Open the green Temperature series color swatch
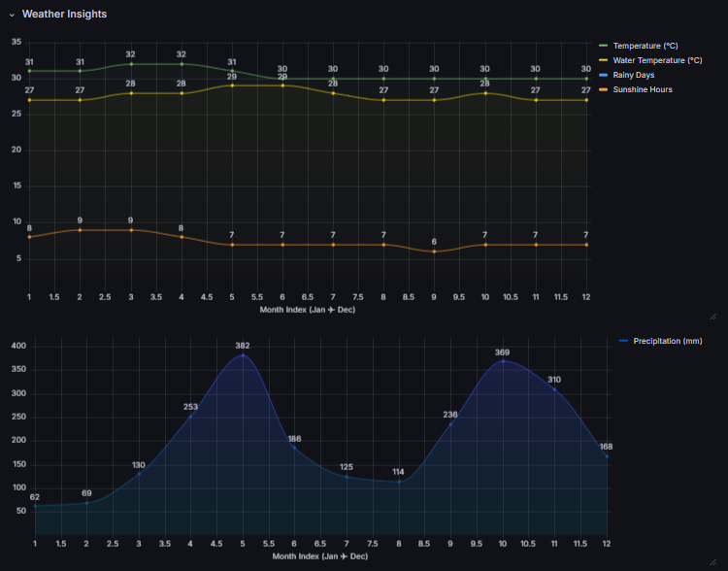This screenshot has width=728, height=571. point(603,46)
